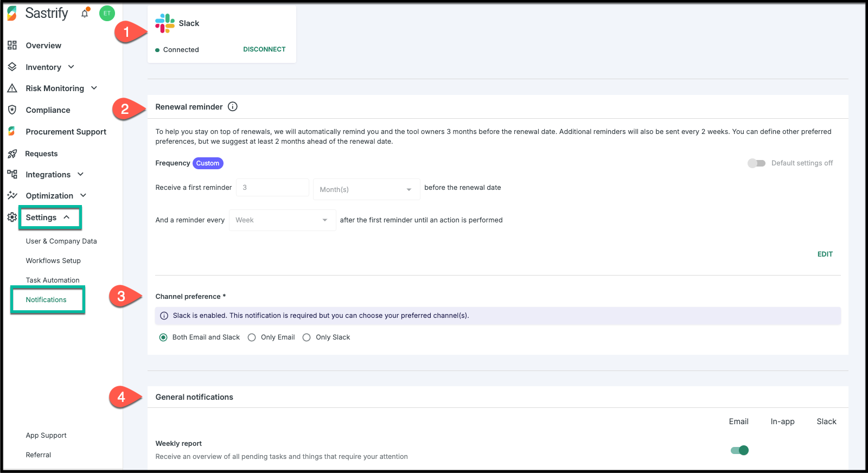The image size is (868, 473).
Task: Open the Week frequency dropdown
Action: pyautogui.click(x=283, y=220)
